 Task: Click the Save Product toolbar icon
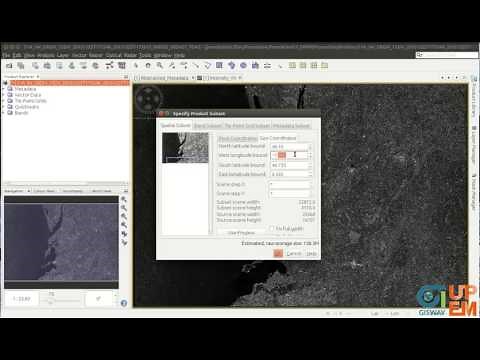[x=21, y=66]
